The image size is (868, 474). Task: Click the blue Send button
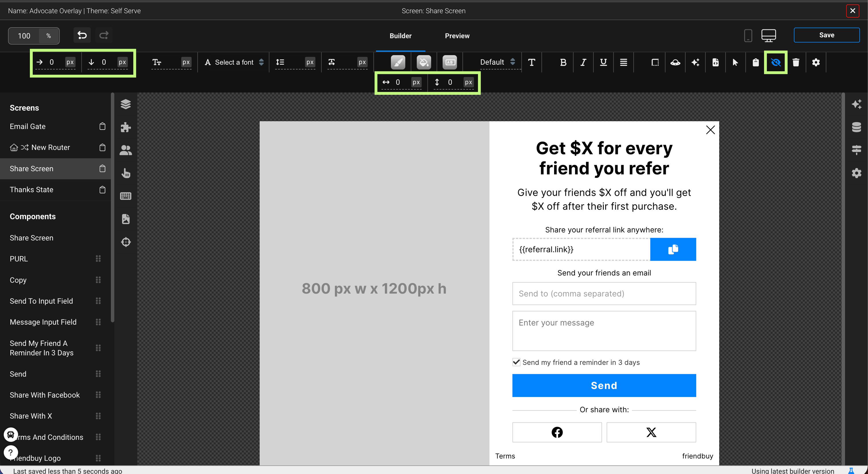pos(604,385)
